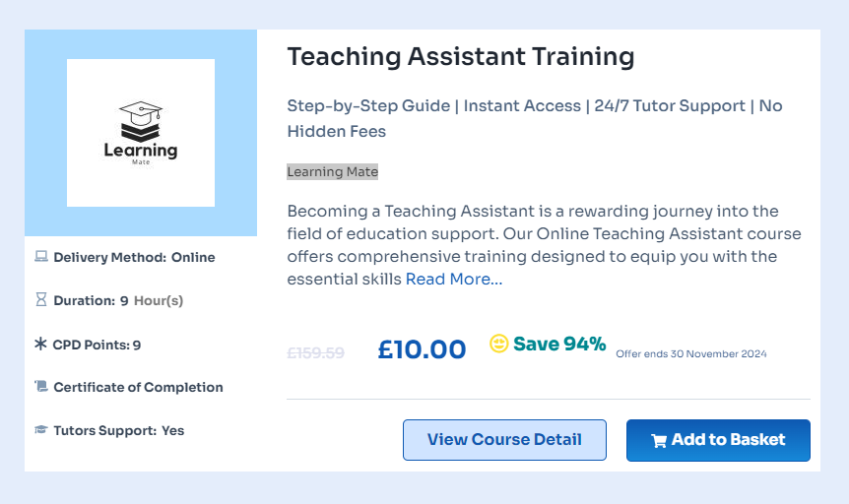The width and height of the screenshot is (849, 504).
Task: Click the Learning Mate provider name
Action: tap(333, 172)
